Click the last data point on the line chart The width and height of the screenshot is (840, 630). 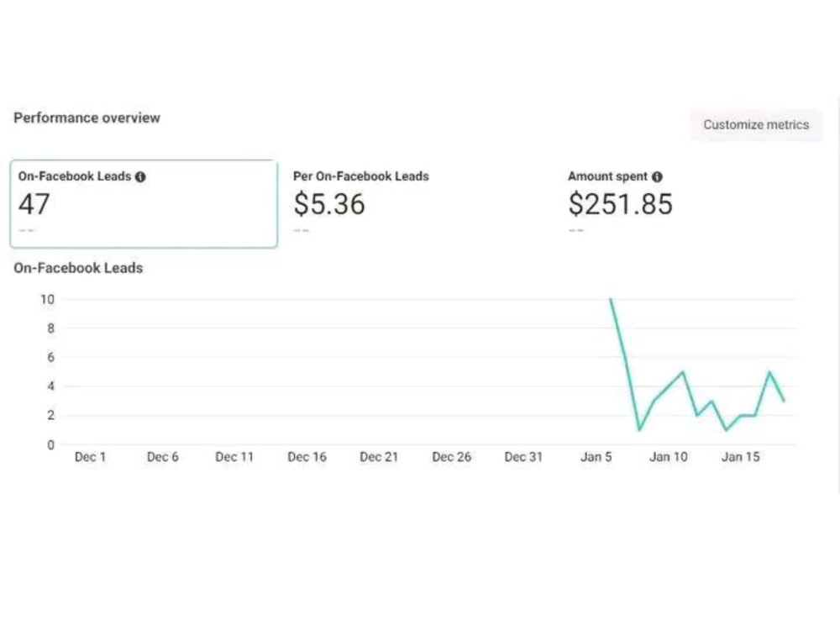click(784, 400)
